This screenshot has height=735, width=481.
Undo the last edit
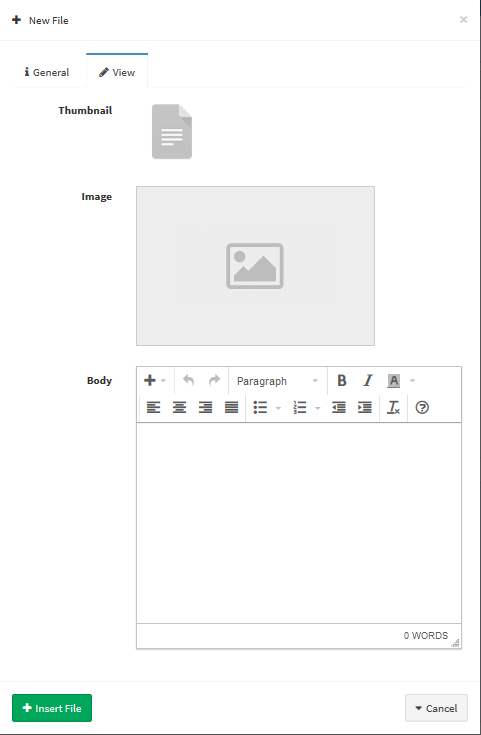(x=188, y=381)
